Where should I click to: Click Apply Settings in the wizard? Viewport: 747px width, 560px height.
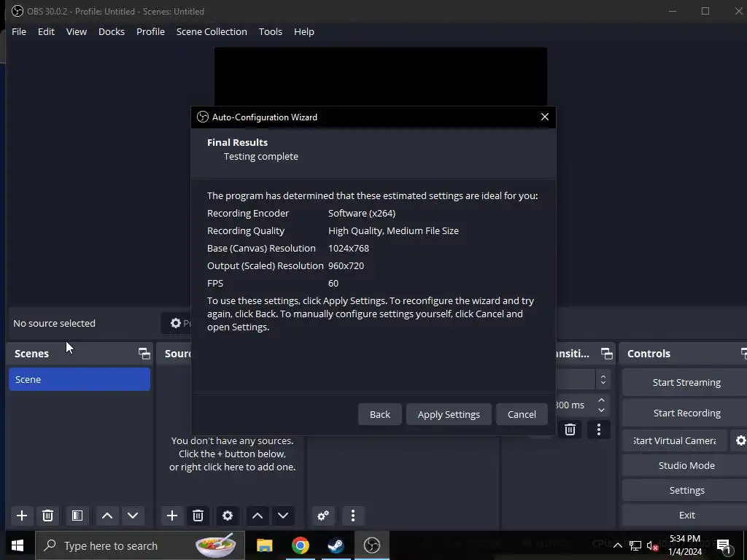(x=449, y=414)
